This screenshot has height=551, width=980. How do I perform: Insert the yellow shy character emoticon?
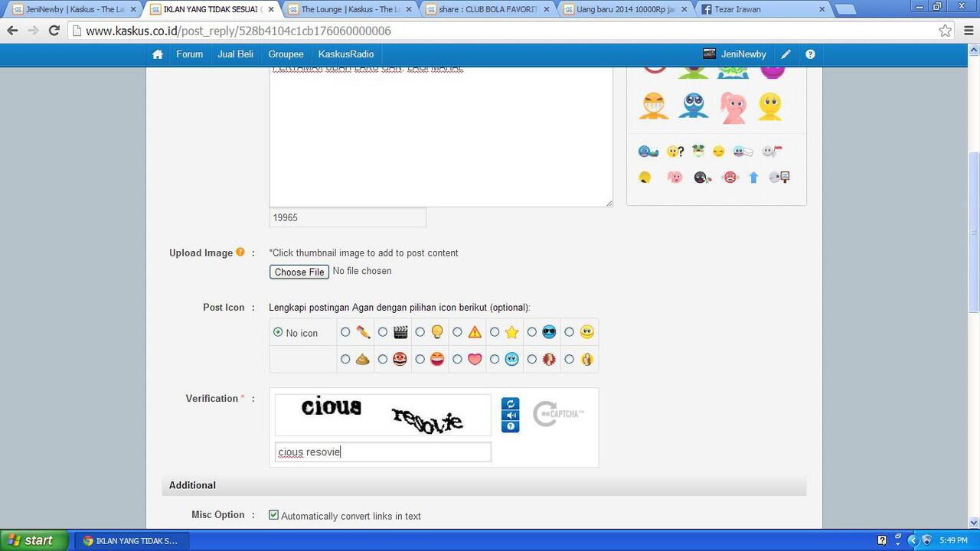coord(770,106)
